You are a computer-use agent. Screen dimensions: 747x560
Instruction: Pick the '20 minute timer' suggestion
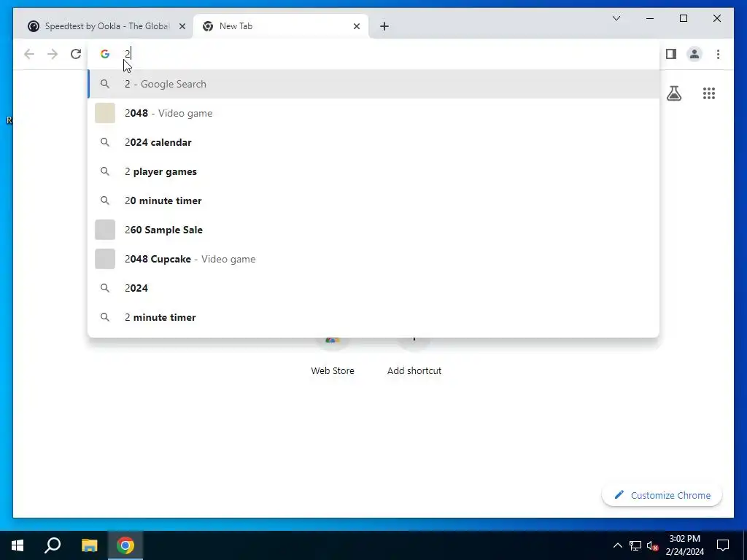point(374,201)
